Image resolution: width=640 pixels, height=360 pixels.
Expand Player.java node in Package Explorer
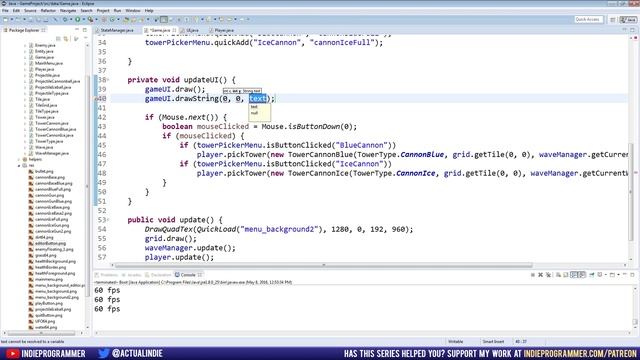[x=25, y=69]
